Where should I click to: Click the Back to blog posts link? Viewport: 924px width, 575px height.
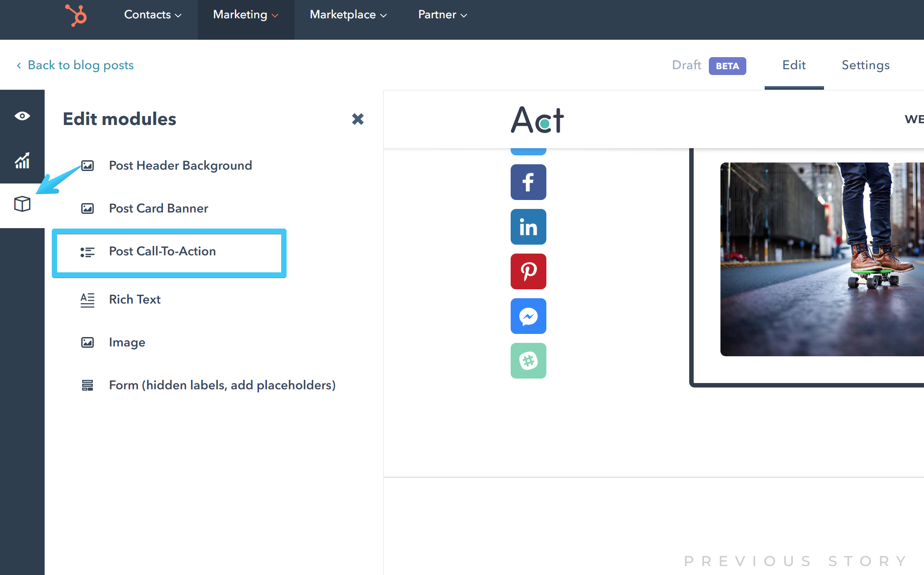tap(80, 65)
